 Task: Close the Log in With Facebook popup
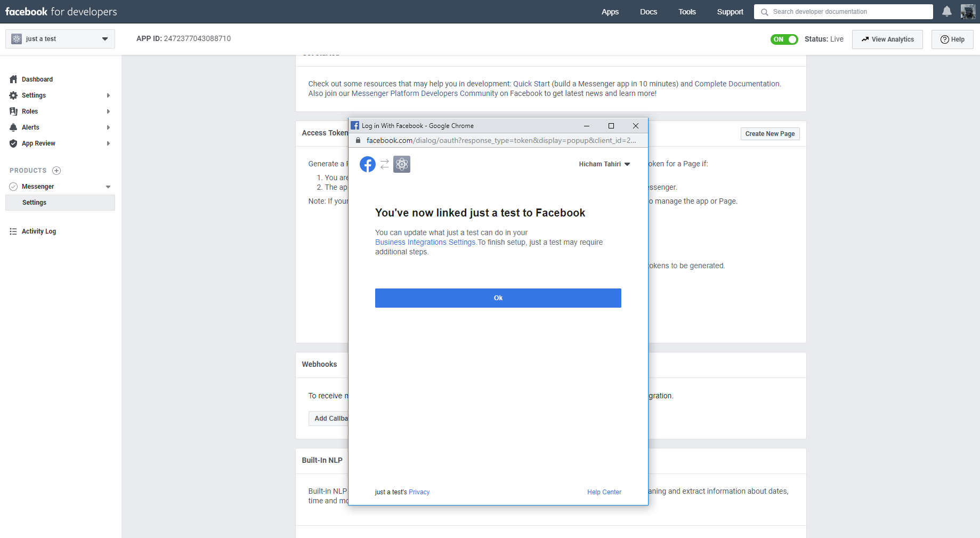636,126
